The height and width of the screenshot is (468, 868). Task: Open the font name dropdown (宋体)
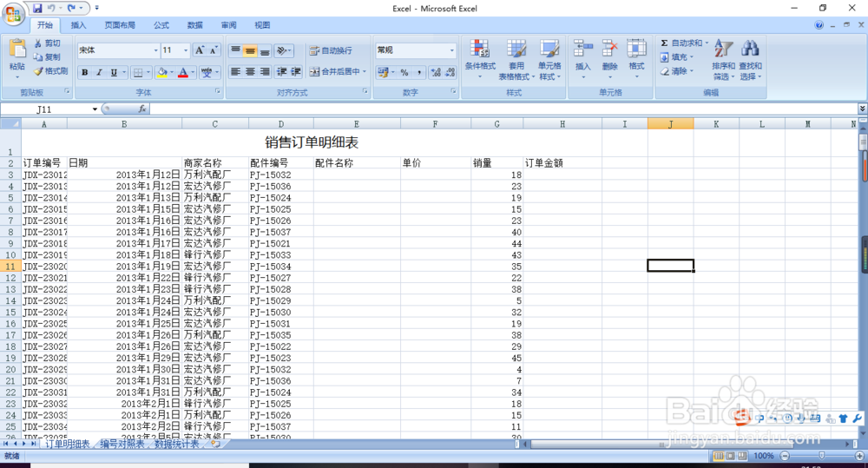click(x=155, y=50)
